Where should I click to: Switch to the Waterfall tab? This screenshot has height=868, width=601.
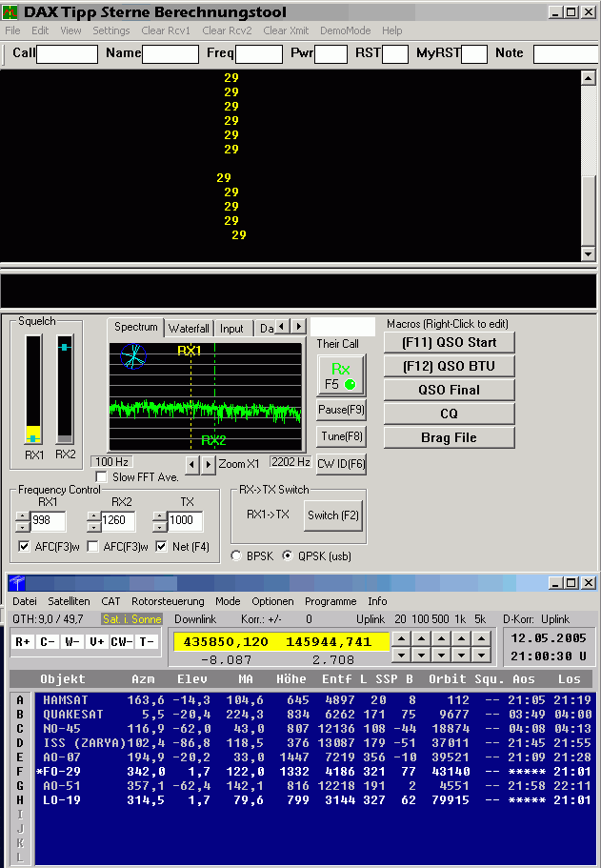[189, 328]
